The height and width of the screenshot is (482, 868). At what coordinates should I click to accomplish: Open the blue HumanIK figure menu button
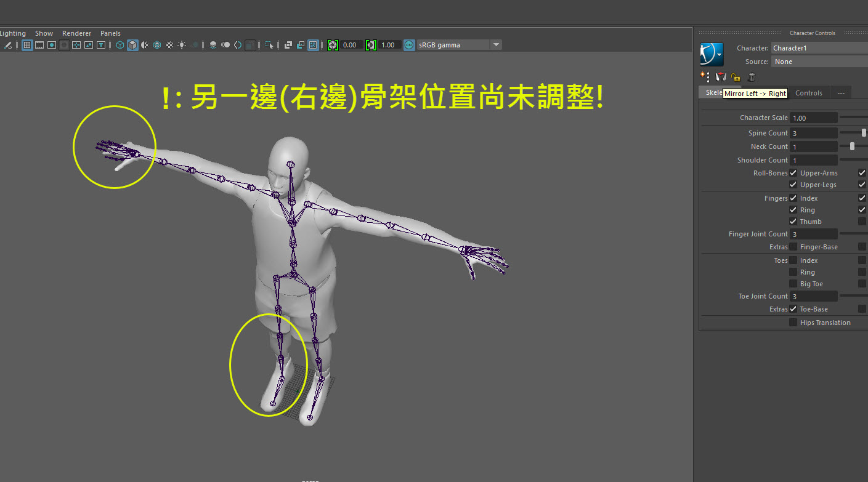[x=712, y=54]
